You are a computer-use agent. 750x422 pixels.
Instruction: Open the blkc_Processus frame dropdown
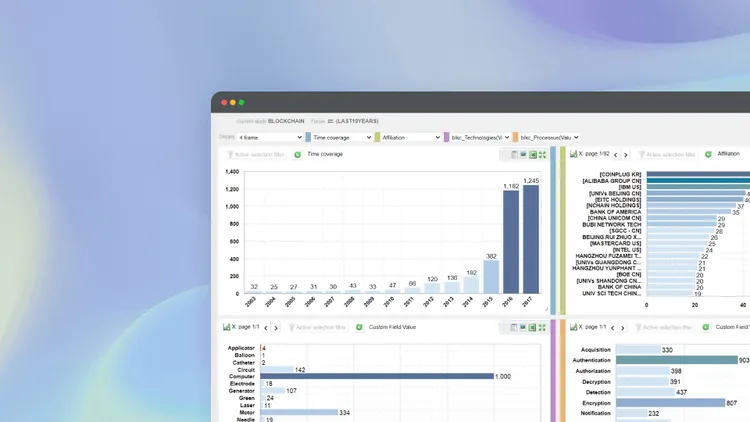tap(550, 137)
